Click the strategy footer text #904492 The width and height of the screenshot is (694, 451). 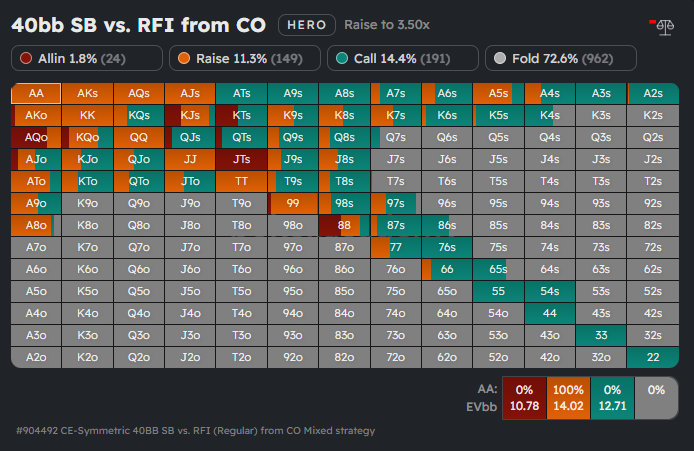point(195,430)
